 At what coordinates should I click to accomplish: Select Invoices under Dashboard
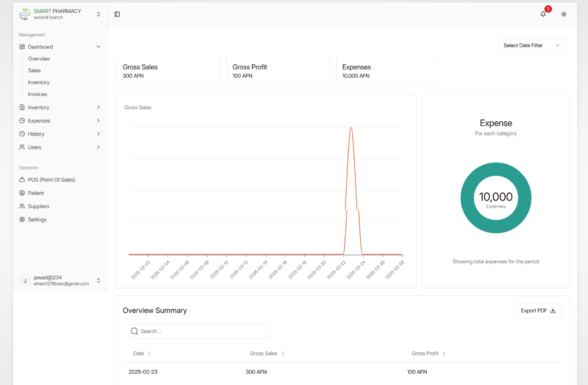click(37, 94)
